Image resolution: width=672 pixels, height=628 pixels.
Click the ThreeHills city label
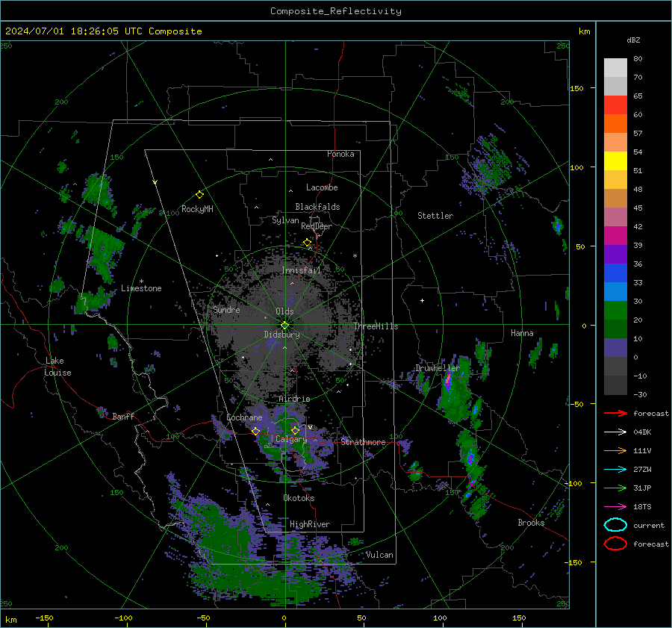(376, 326)
